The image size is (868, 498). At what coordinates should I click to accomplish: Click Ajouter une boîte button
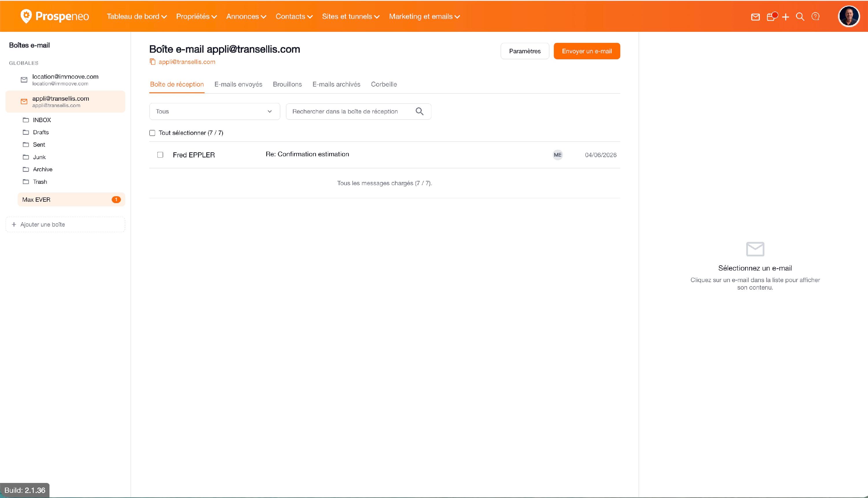click(x=65, y=224)
